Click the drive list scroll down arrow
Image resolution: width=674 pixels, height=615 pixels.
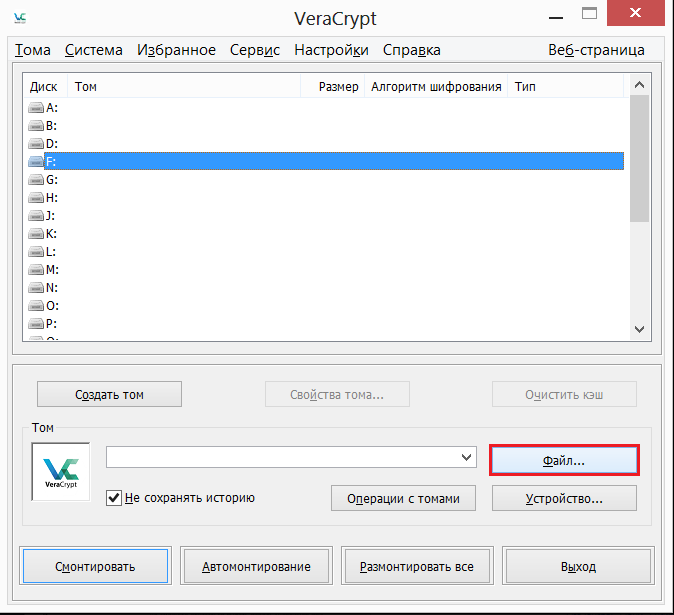coord(639,329)
